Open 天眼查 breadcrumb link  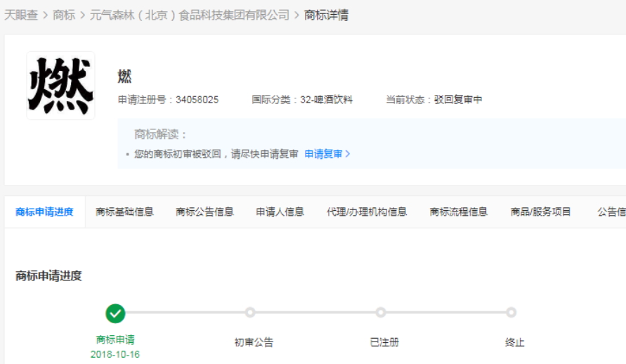[x=21, y=15]
